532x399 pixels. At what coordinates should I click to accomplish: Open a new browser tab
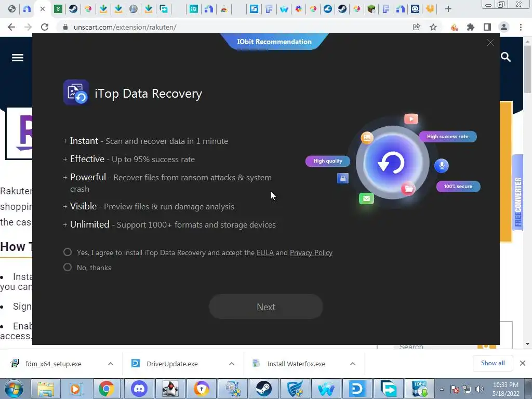click(x=448, y=9)
